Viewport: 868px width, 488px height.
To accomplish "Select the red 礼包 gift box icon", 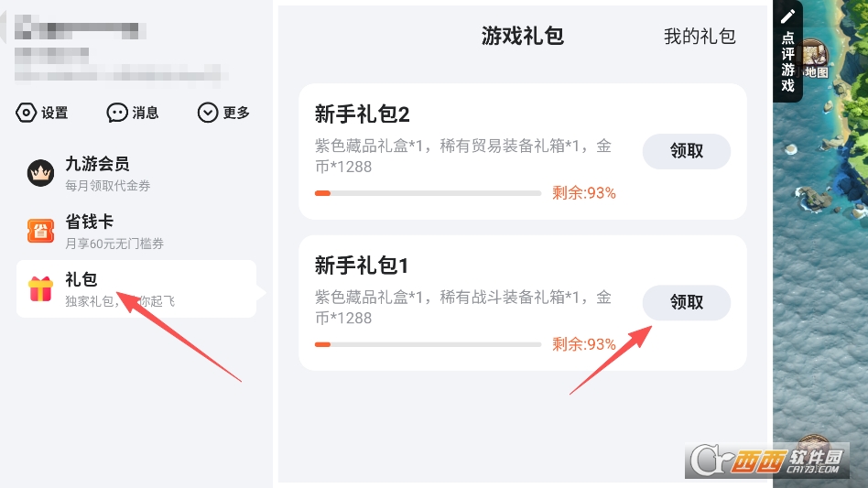I will (40, 288).
